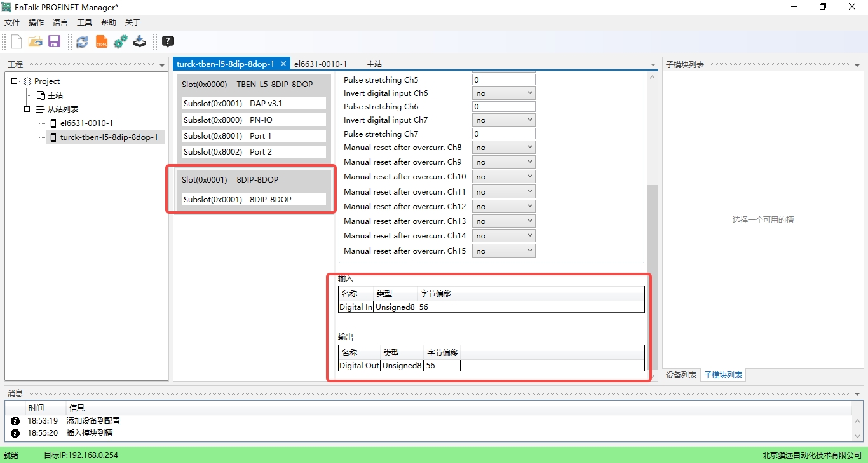Close the turck-tben-l5-8dip-8dop-1 tab
Image resolution: width=868 pixels, height=463 pixels.
[283, 64]
